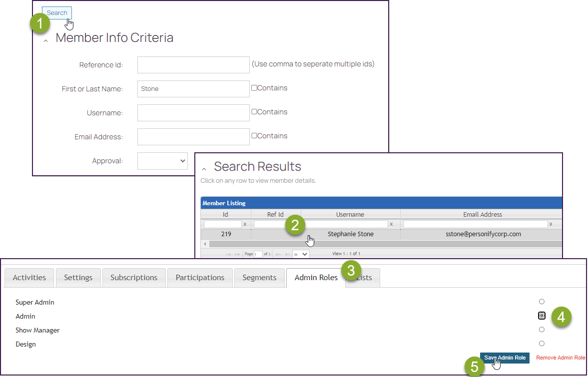Viewport: 588px width, 377px height.
Task: Click the Email Address criteria field
Action: [193, 137]
